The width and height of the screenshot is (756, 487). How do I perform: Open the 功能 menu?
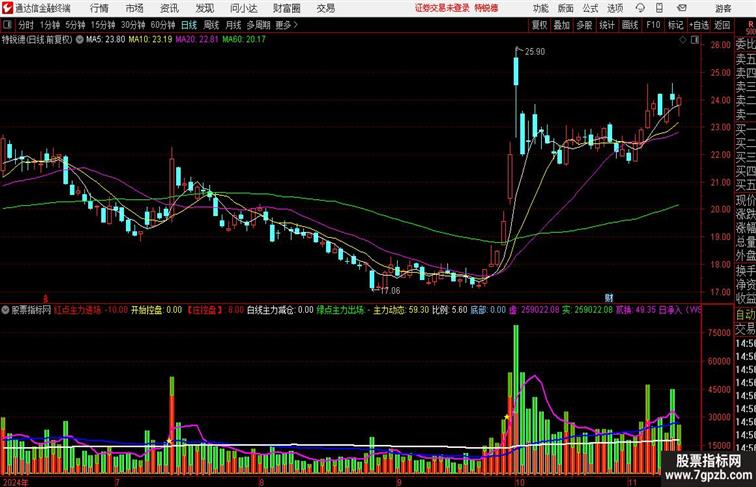[x=540, y=8]
